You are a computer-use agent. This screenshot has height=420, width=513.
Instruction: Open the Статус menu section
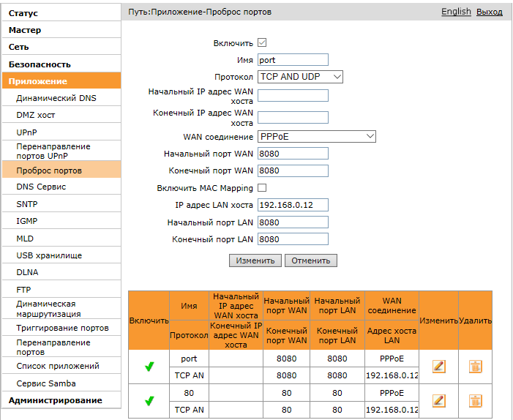point(60,13)
